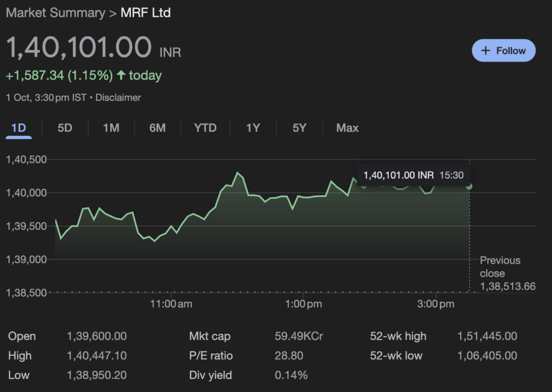Click the MRF Ltd title
The image size is (552, 392).
146,13
